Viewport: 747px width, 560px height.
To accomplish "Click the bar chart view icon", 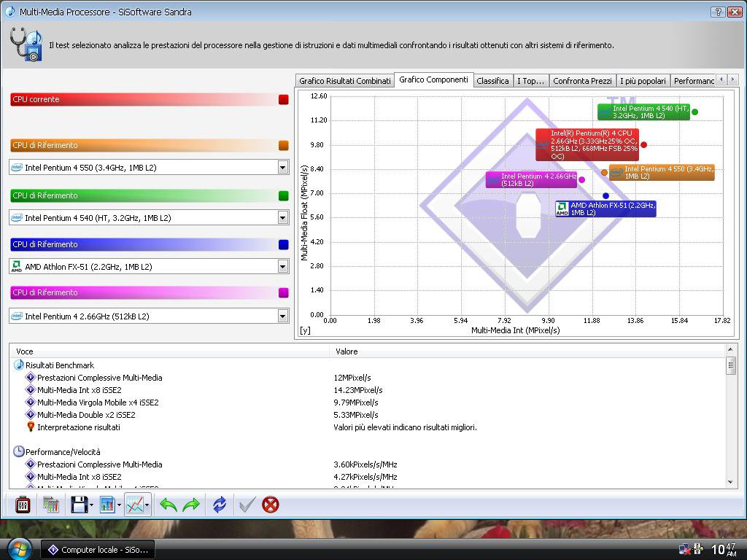I will click(x=107, y=504).
